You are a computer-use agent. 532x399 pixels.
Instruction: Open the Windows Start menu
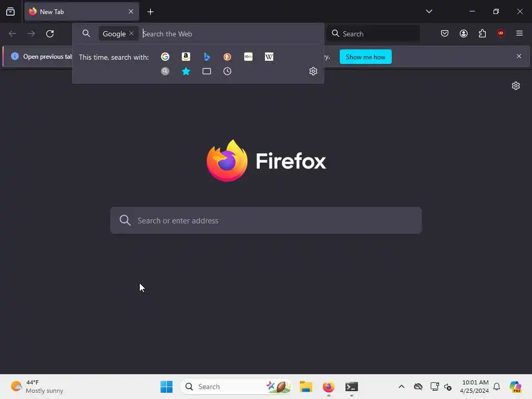click(166, 387)
